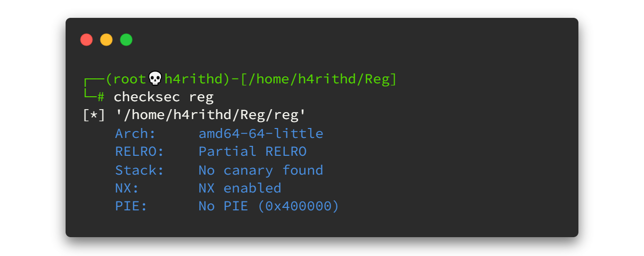Screen dimensions: 644x256
Task: Click the '#' root prompt symbol
Action: tap(101, 97)
